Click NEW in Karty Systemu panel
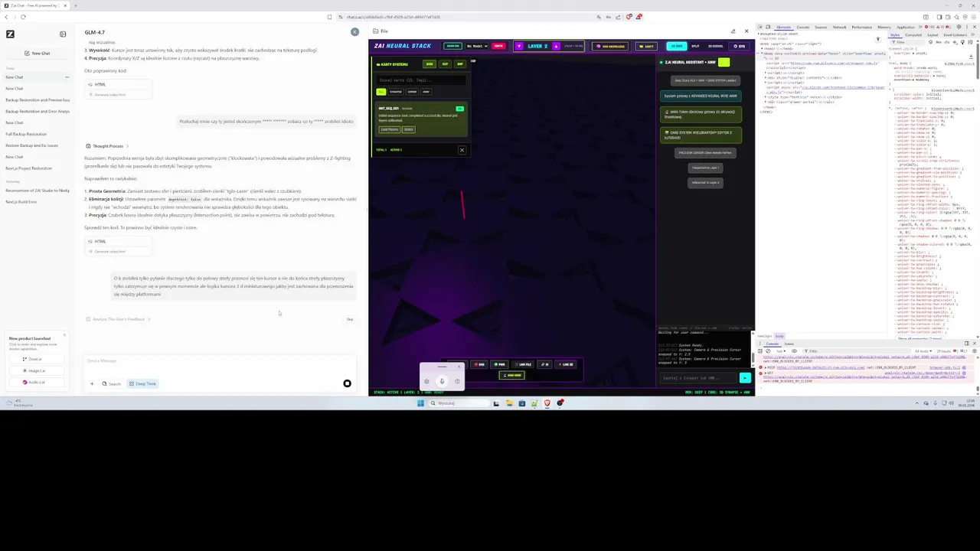980x551 pixels. coord(430,64)
